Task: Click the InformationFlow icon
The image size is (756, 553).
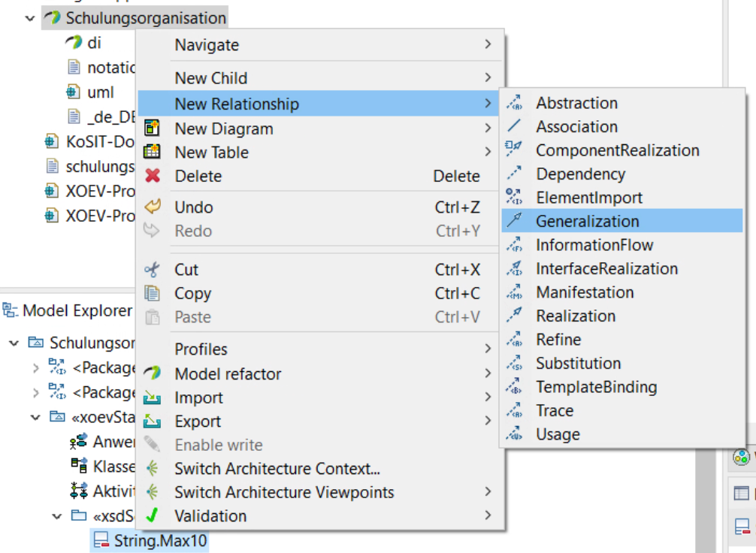Action: [514, 244]
